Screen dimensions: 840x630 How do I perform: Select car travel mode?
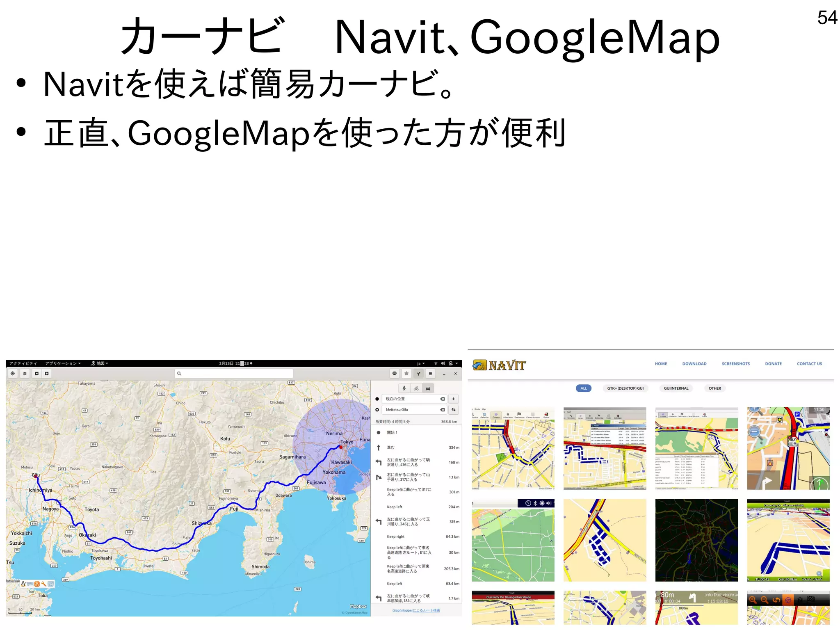428,388
